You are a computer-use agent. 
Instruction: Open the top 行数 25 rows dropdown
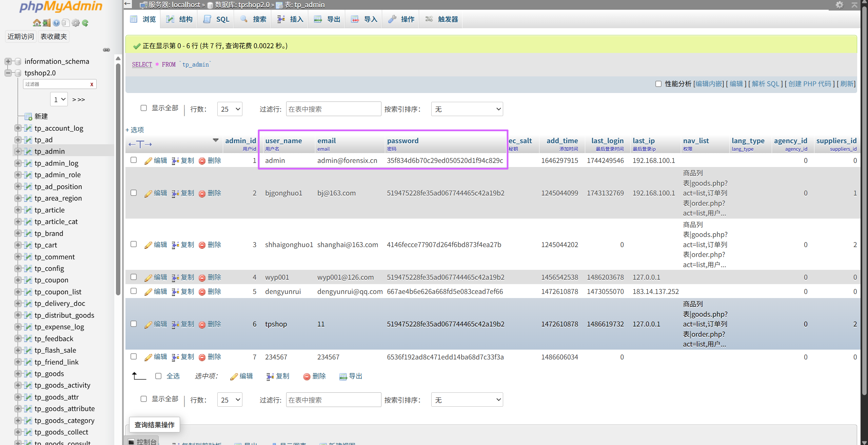[x=230, y=109]
